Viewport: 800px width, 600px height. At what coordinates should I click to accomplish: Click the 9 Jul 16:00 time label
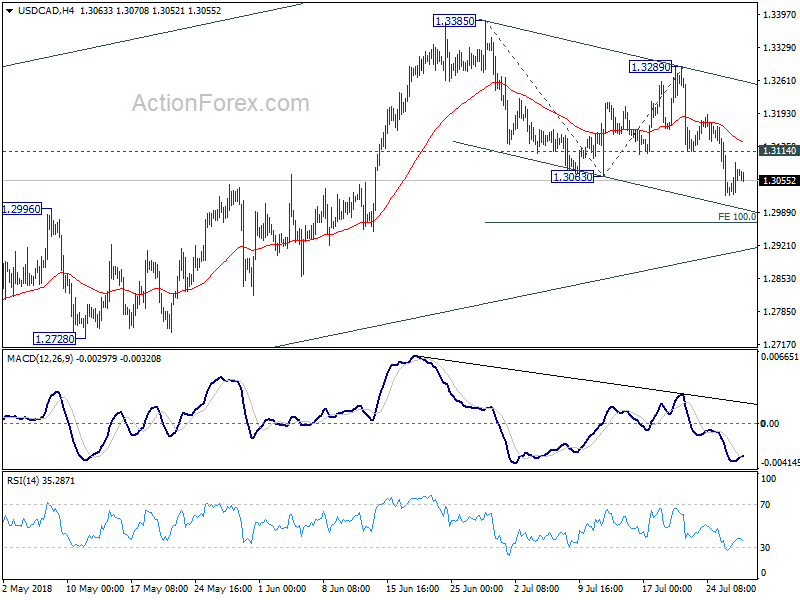point(603,588)
